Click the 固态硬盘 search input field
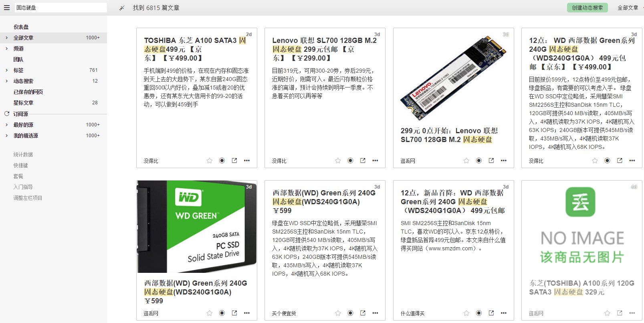This screenshot has width=644, height=323. pyautogui.click(x=61, y=8)
